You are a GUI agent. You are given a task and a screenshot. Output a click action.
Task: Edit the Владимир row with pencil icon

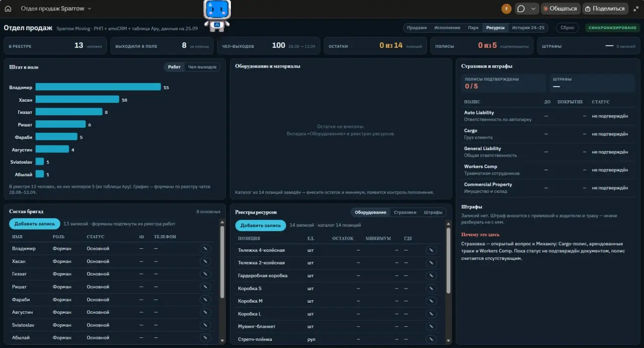205,248
